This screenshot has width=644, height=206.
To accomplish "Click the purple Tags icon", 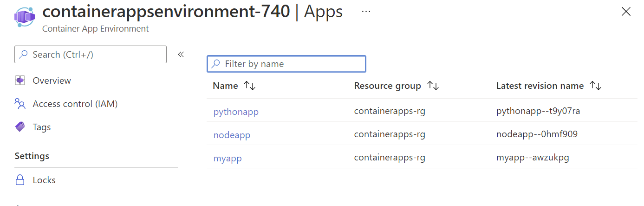I will click(x=20, y=127).
